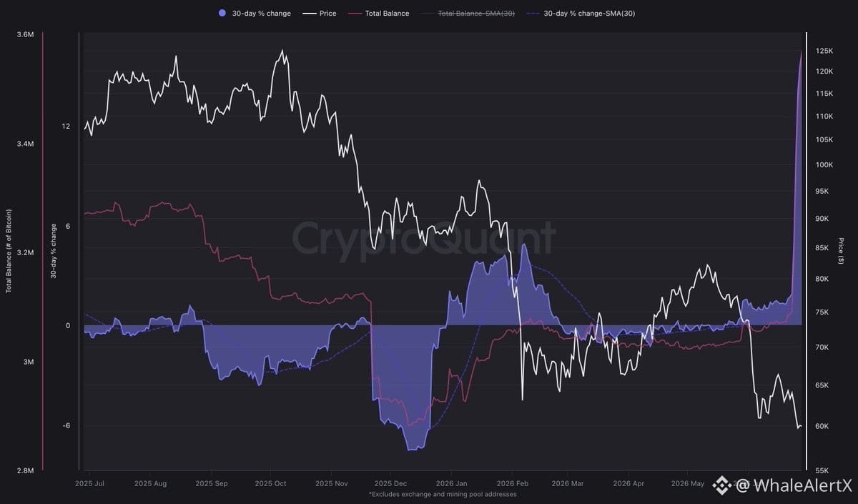Click the Total Balance (# of Bitcoin) axis title

(9, 252)
